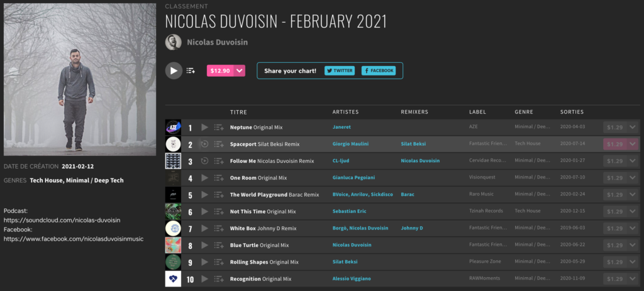
Task: Add Recognition to queue
Action: pos(218,279)
